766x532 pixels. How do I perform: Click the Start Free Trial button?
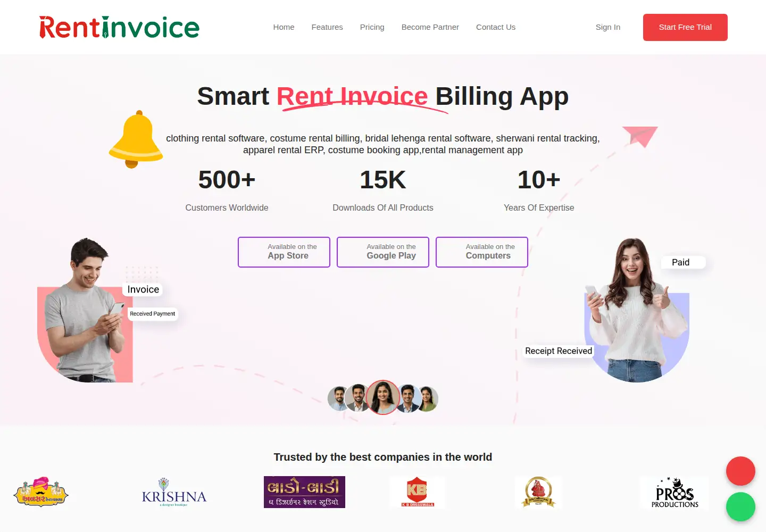pyautogui.click(x=685, y=27)
